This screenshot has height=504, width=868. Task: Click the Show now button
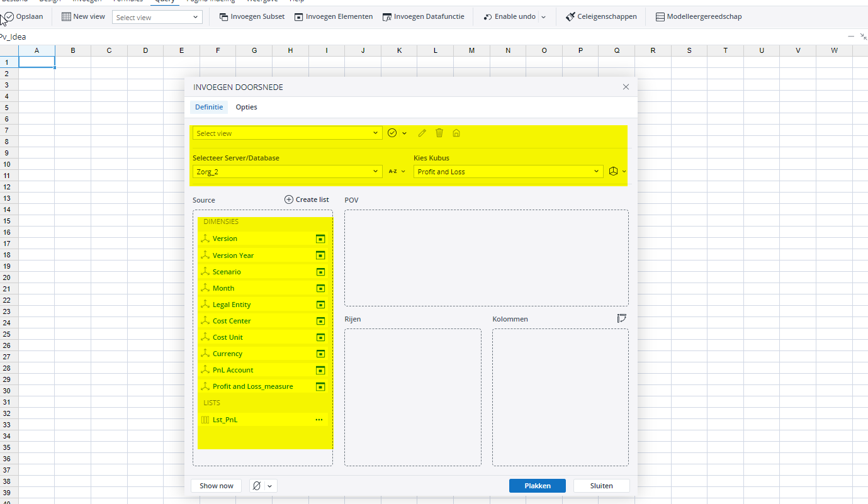[217, 486]
